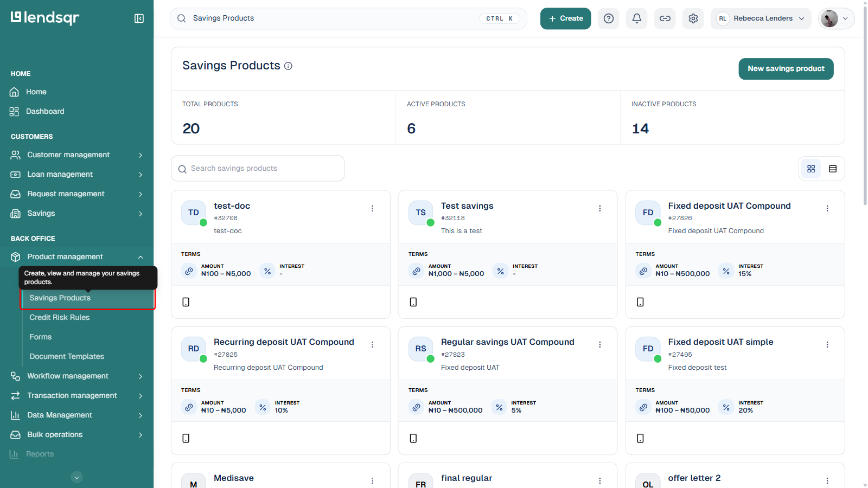Click the Create button
The height and width of the screenshot is (488, 868).
[566, 18]
